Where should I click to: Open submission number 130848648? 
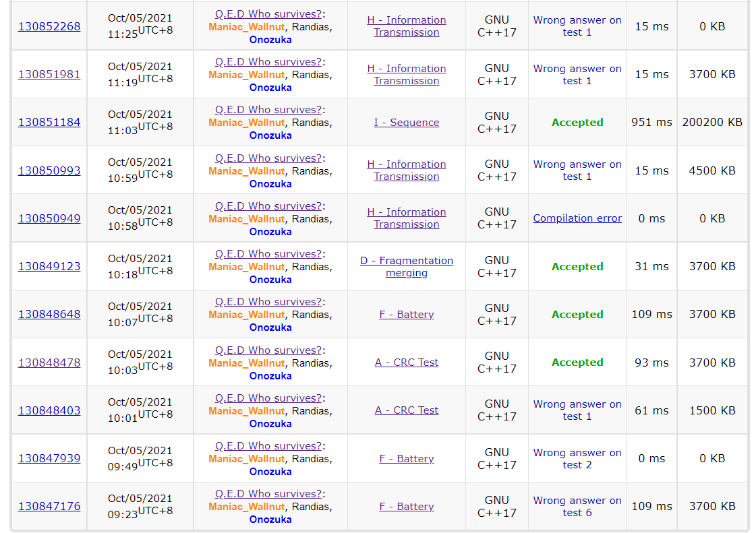click(x=49, y=314)
